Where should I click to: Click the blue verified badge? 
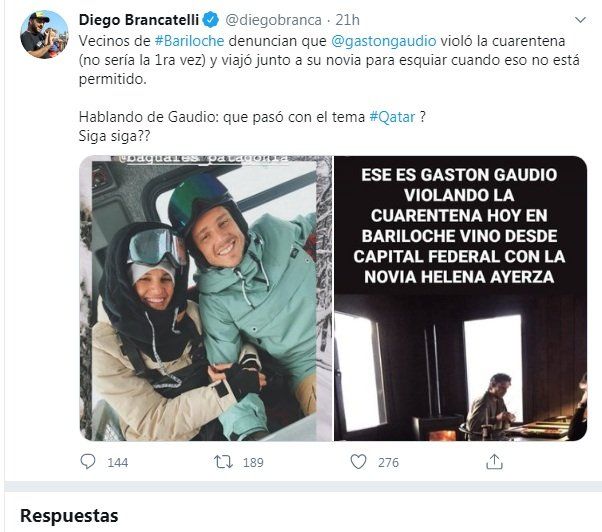(x=210, y=20)
